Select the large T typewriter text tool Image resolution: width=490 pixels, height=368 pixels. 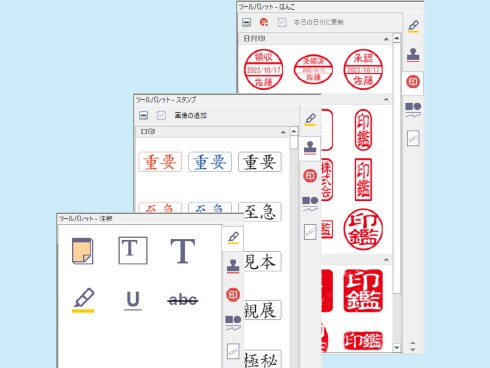183,251
